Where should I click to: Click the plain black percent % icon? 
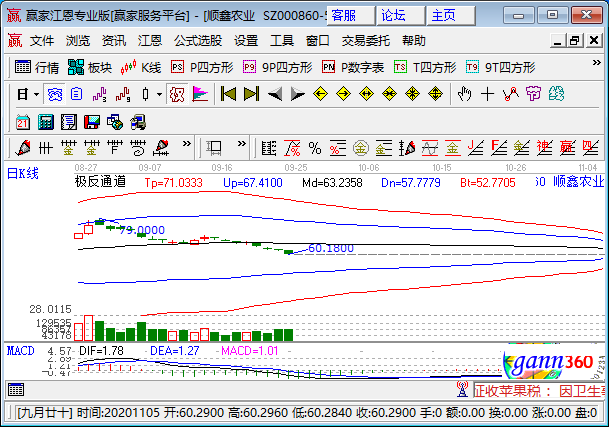315,148
